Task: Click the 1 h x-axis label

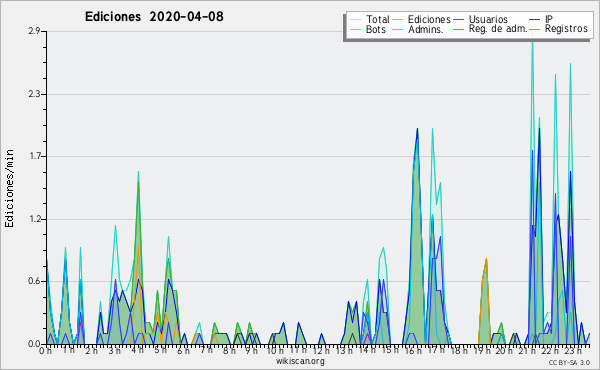Action: point(68,350)
